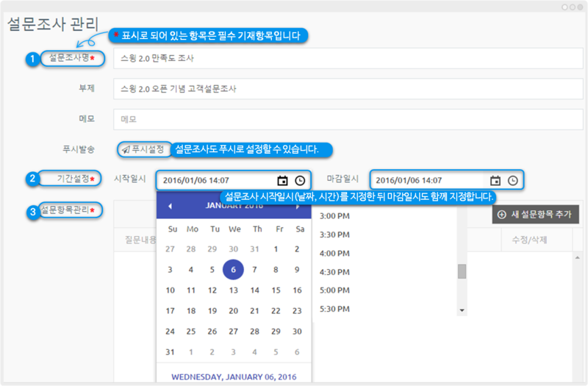588x386 pixels.
Task: Click the 새 설문항목 추가 button
Action: [534, 215]
